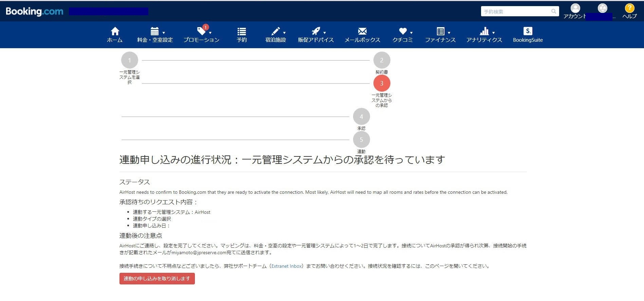
Task: Expand the 販促アドバイス dropdown arrow
Action: [325, 33]
